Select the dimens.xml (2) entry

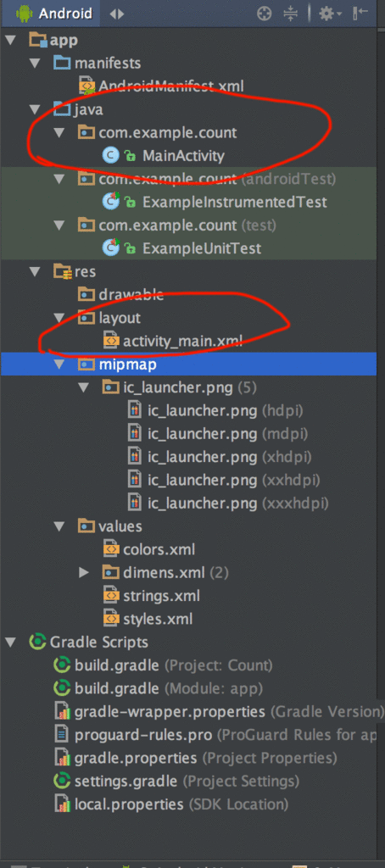pyautogui.click(x=175, y=573)
